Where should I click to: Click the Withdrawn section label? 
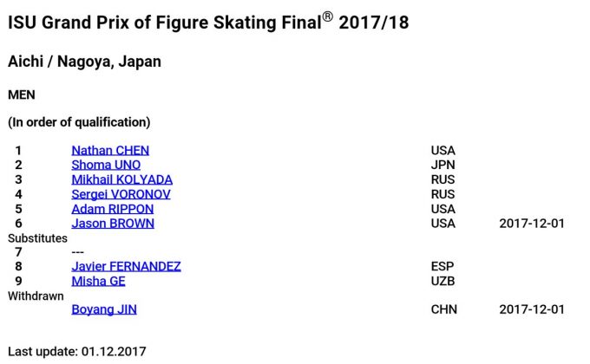tap(36, 296)
